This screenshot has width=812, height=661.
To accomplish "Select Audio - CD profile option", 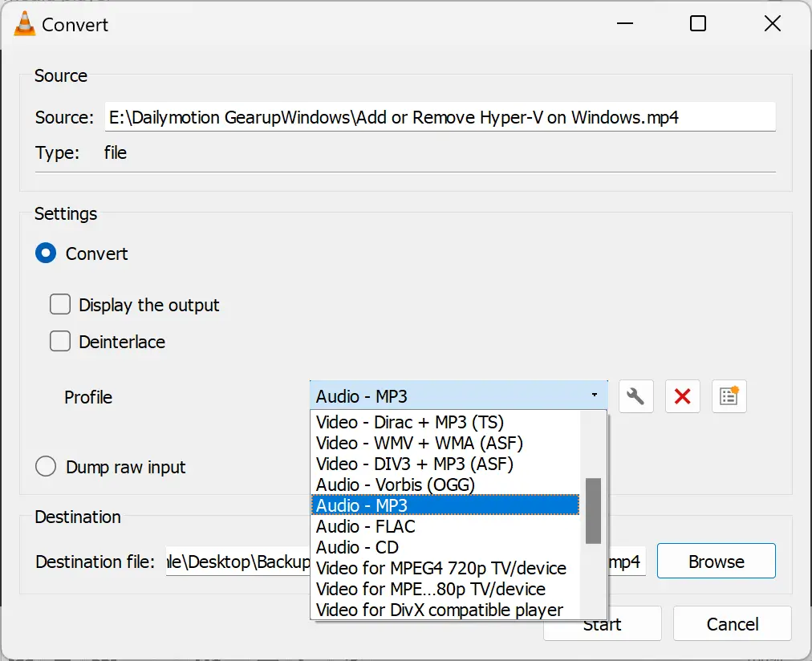I will click(x=357, y=547).
